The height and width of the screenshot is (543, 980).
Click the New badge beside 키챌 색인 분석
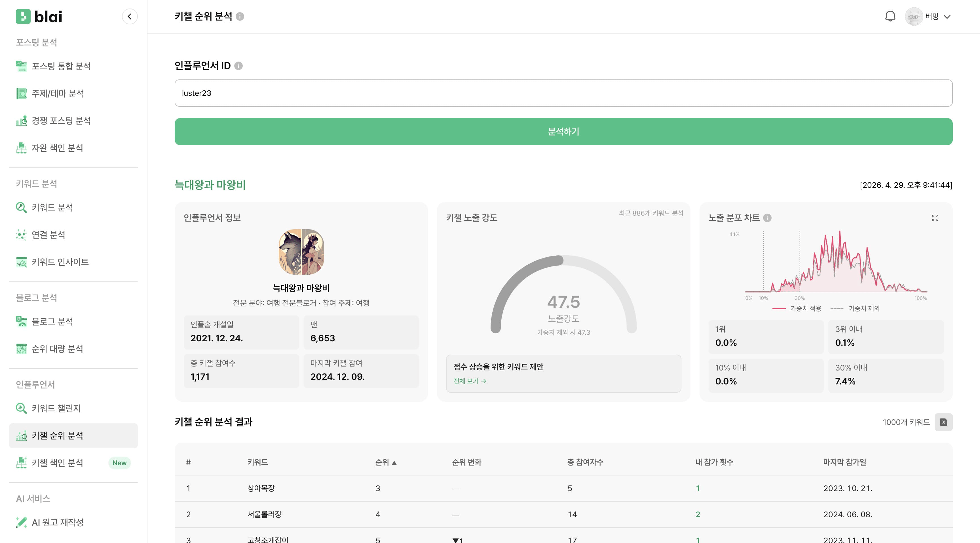[119, 463]
